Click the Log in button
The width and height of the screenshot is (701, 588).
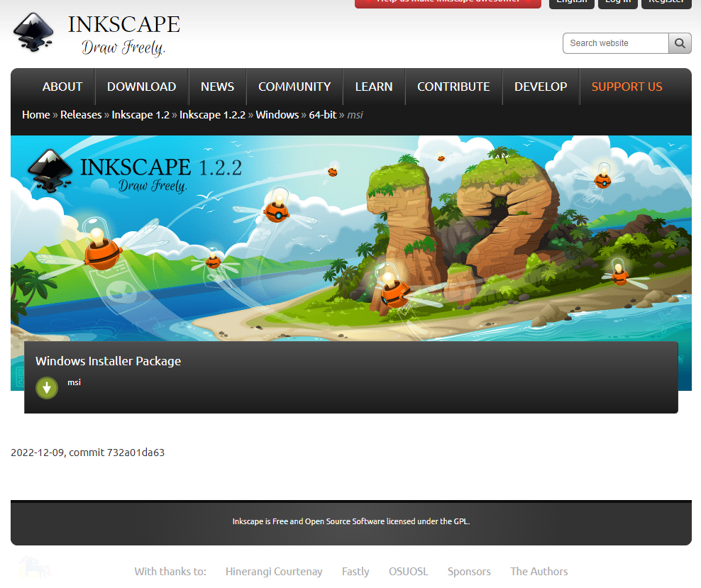click(x=618, y=4)
